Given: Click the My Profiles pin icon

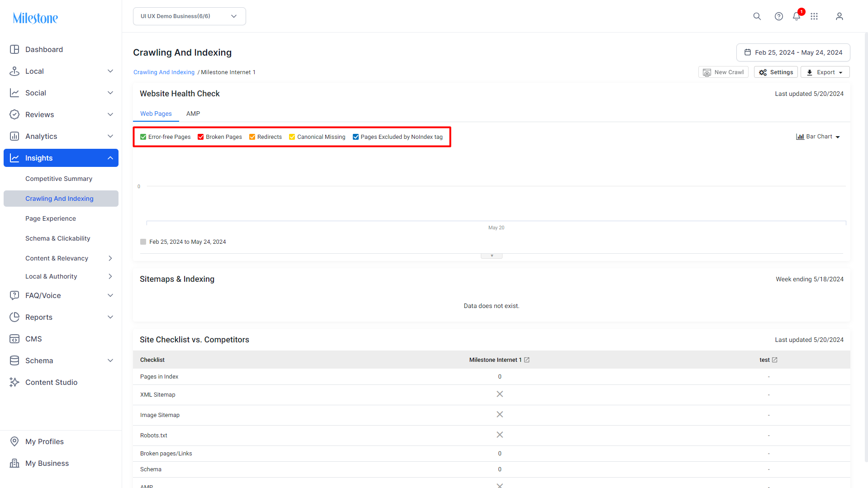Looking at the screenshot, I should click(x=14, y=441).
